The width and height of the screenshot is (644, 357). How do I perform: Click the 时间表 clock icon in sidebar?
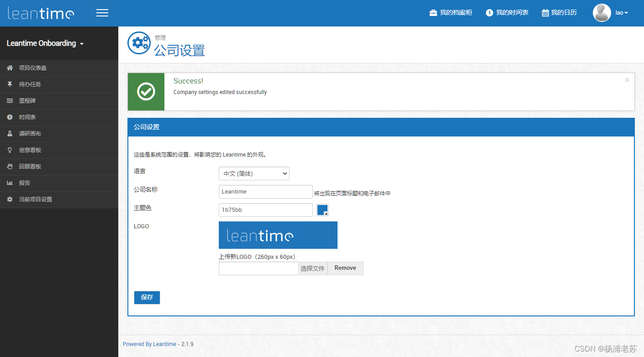tap(9, 117)
